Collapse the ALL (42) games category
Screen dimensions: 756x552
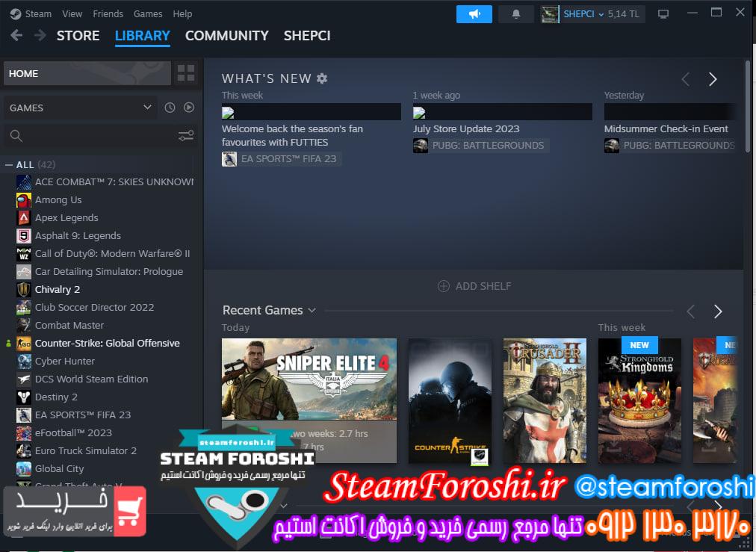point(9,165)
